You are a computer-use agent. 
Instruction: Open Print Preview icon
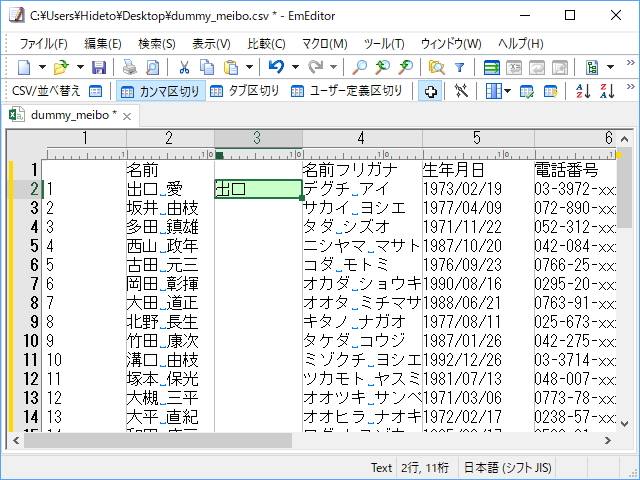pyautogui.click(x=153, y=67)
